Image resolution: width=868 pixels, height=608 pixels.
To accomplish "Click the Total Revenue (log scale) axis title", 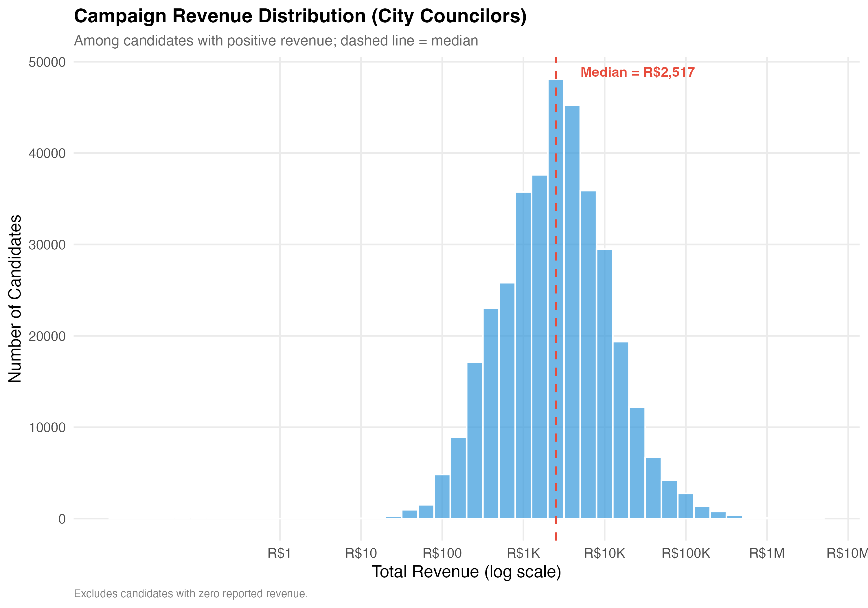I will point(466,572).
